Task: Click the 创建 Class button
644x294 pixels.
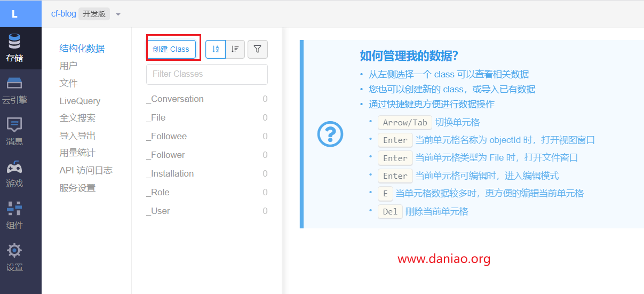Action: 171,49
